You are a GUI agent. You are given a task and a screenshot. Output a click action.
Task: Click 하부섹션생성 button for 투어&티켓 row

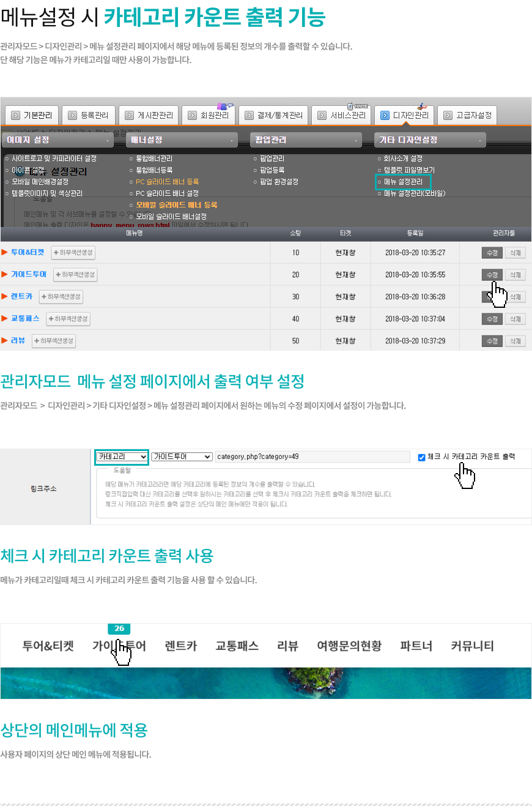[x=73, y=253]
